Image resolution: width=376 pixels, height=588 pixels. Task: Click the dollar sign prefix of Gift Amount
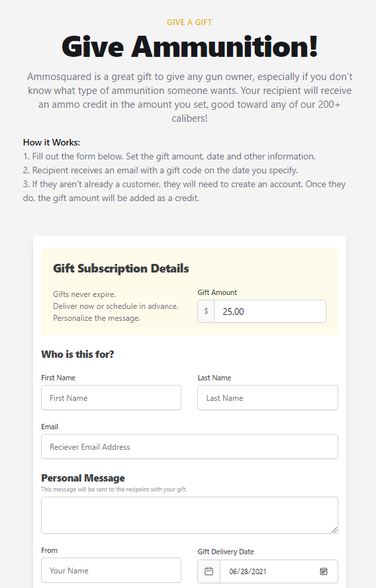pos(206,312)
